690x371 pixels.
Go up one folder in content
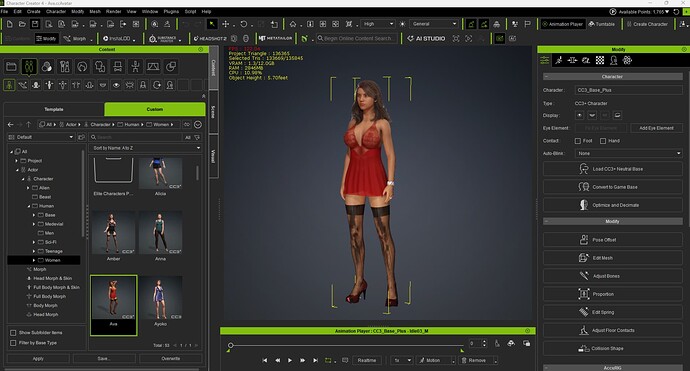[29, 125]
